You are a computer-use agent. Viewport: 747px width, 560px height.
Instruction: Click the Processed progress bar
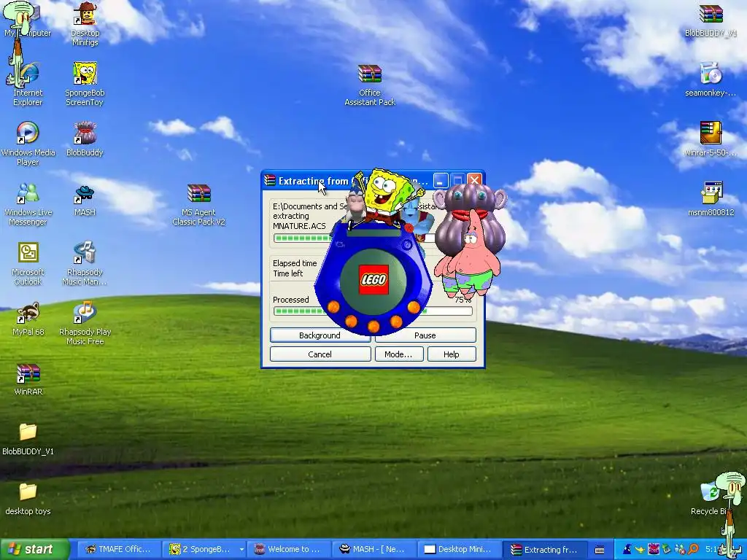pyautogui.click(x=373, y=311)
